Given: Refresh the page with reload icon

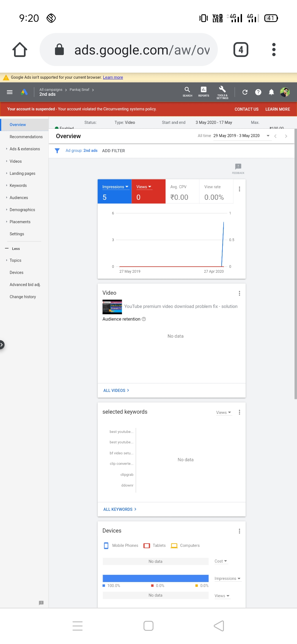Looking at the screenshot, I should [245, 92].
